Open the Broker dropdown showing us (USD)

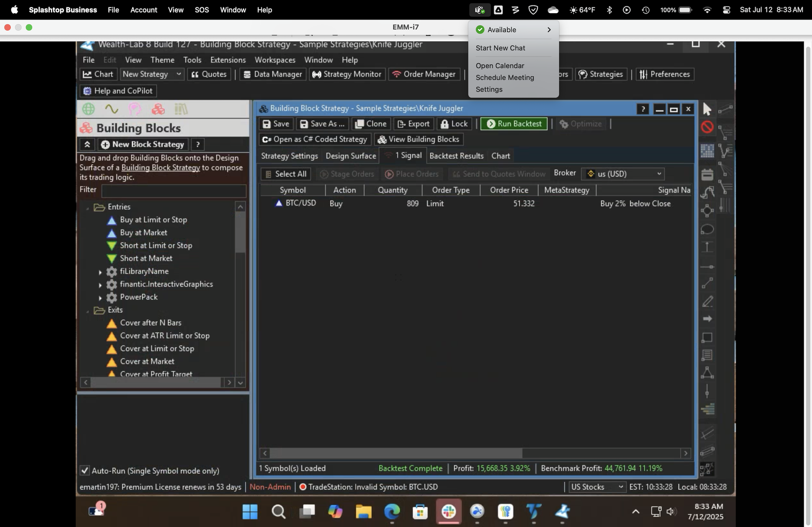click(x=623, y=174)
